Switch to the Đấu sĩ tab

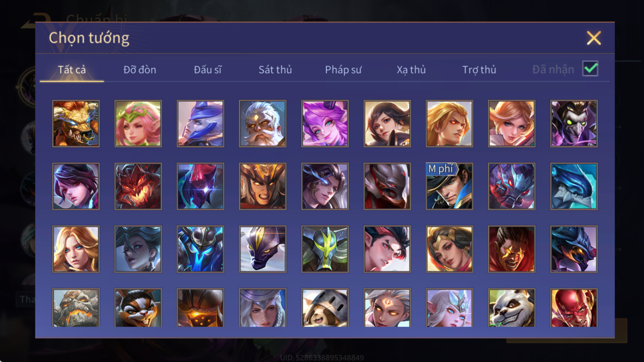point(207,70)
